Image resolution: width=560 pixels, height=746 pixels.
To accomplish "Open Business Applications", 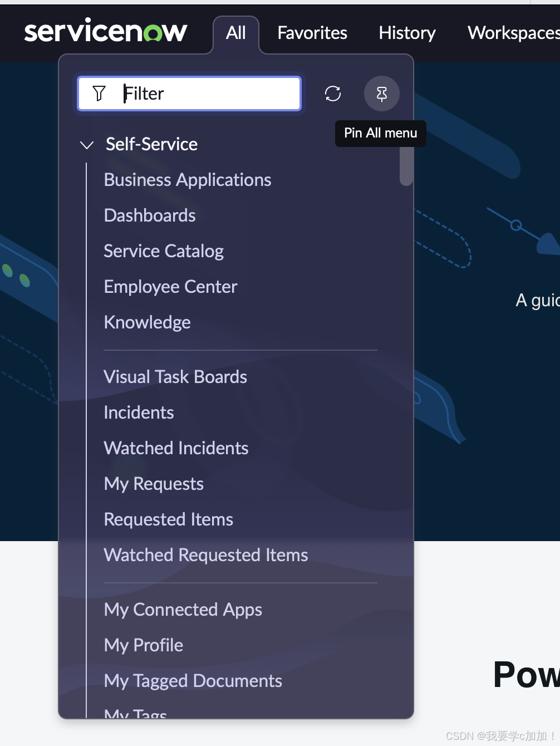I will click(x=188, y=180).
